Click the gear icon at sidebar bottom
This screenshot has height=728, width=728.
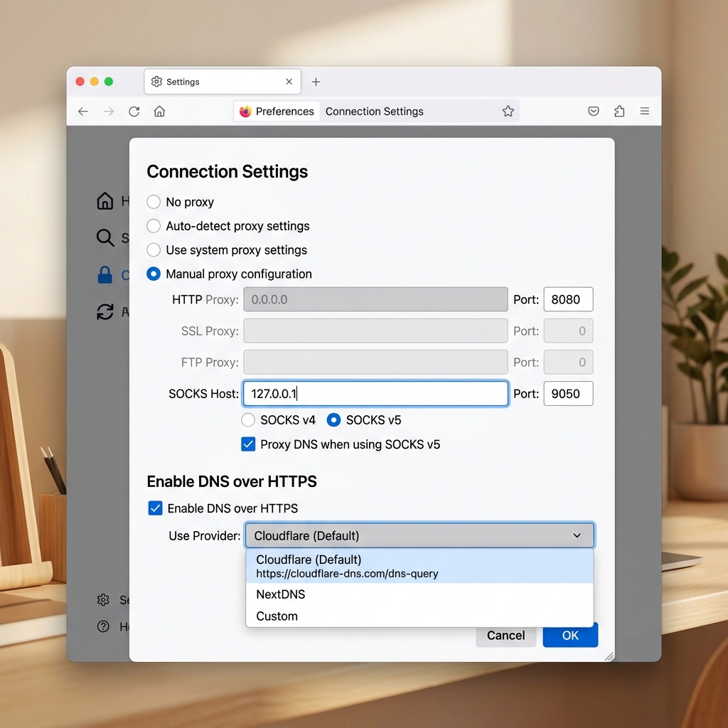coord(103,600)
